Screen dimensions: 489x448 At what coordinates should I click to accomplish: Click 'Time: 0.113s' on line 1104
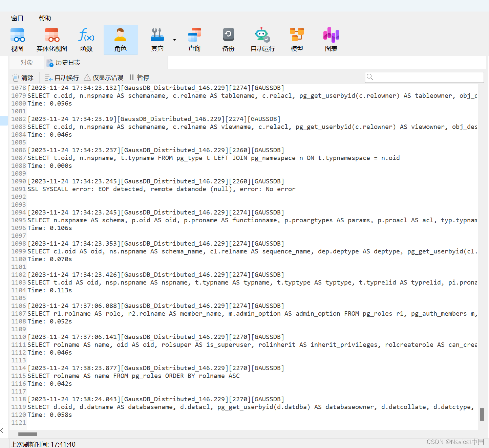coord(50,290)
